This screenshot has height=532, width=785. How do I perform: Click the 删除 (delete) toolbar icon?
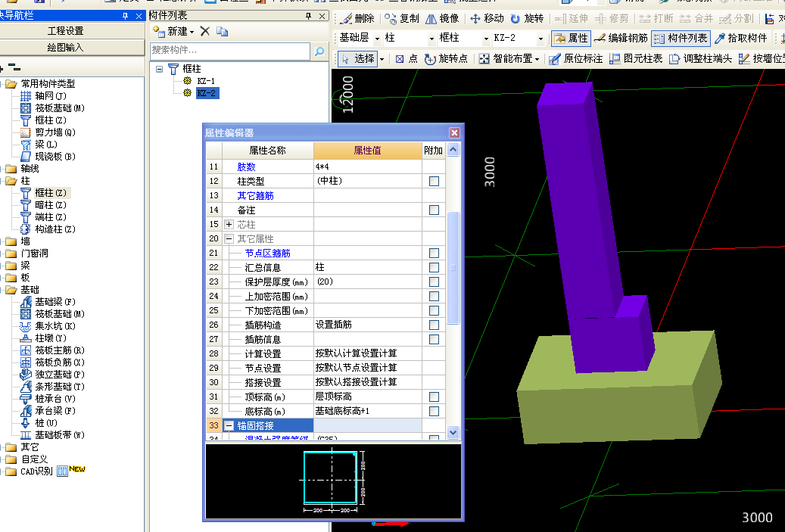coord(357,18)
